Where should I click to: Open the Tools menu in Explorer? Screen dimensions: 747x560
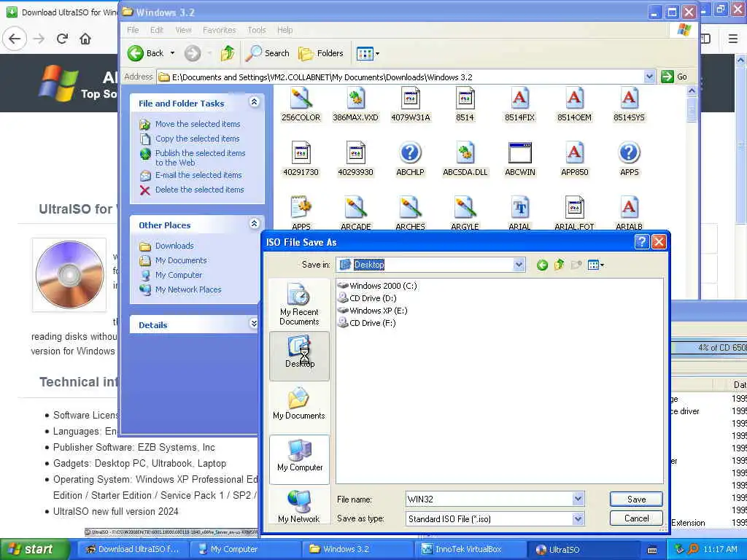[x=256, y=30]
